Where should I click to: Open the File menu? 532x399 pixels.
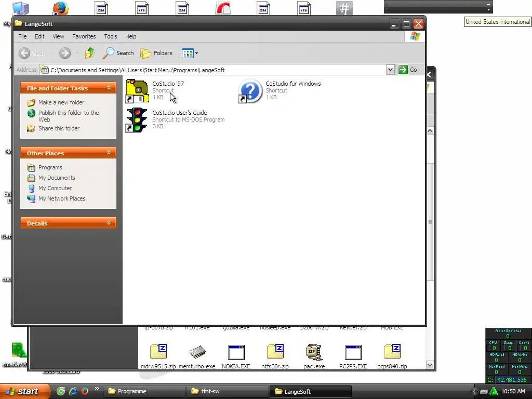(22, 36)
